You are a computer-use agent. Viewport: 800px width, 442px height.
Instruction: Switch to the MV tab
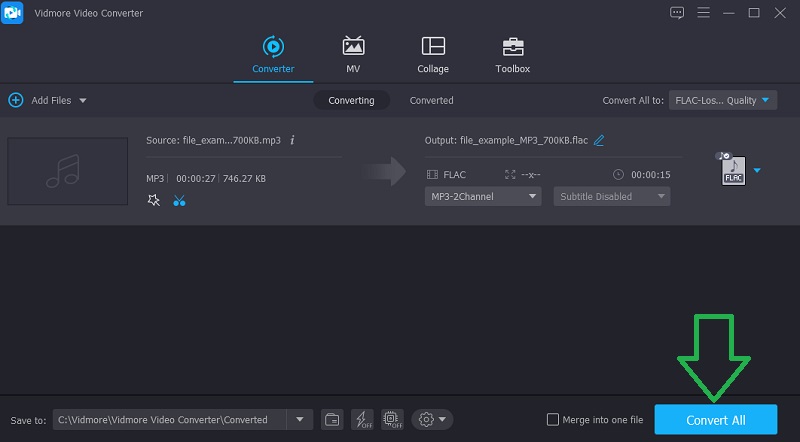click(353, 54)
